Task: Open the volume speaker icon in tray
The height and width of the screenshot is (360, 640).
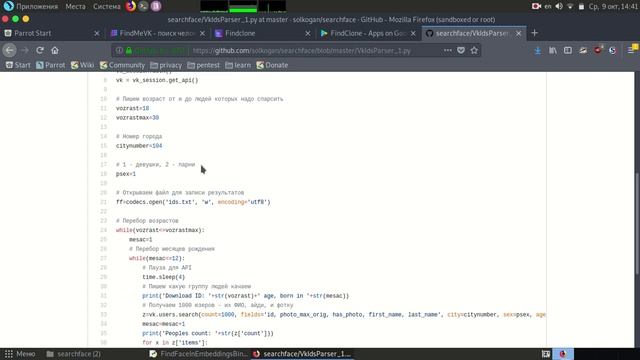Action: [559, 6]
